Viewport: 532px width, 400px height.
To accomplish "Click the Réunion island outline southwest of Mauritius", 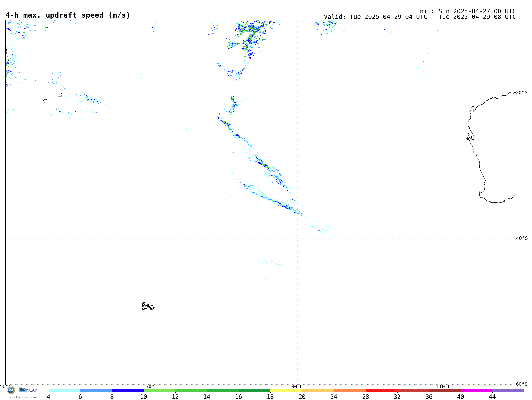I will (46, 101).
